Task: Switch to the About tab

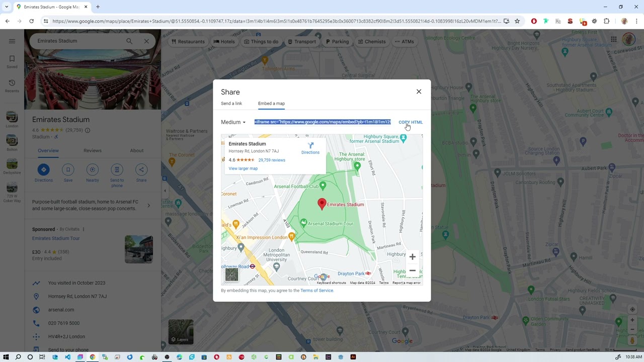Action: [137, 150]
